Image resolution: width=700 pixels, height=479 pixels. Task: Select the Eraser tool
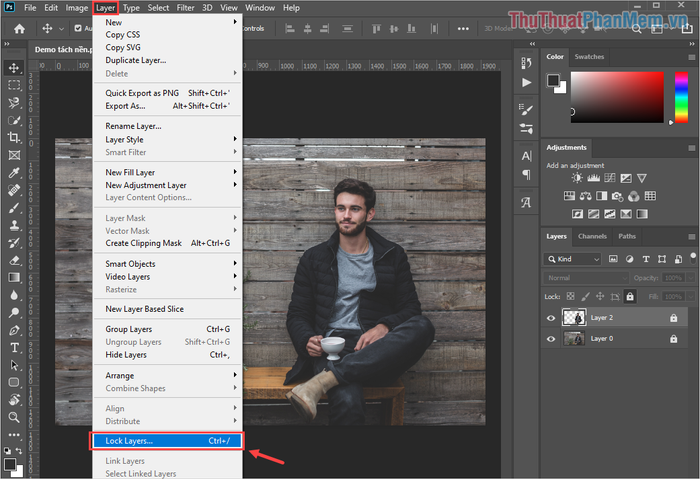coord(14,260)
